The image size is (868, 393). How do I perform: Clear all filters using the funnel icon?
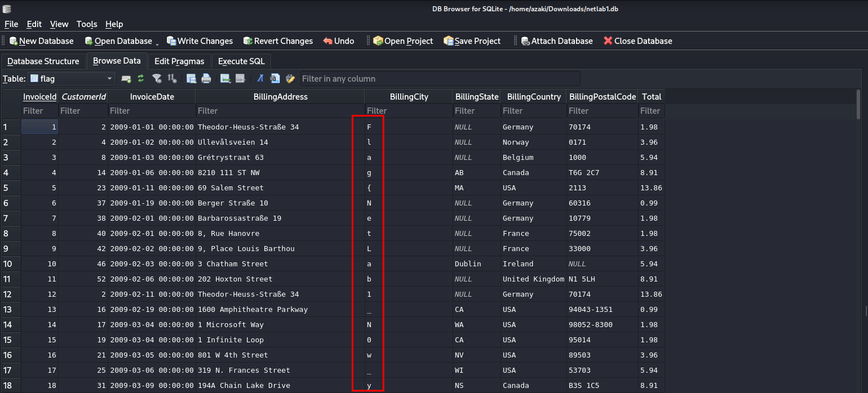pyautogui.click(x=157, y=79)
